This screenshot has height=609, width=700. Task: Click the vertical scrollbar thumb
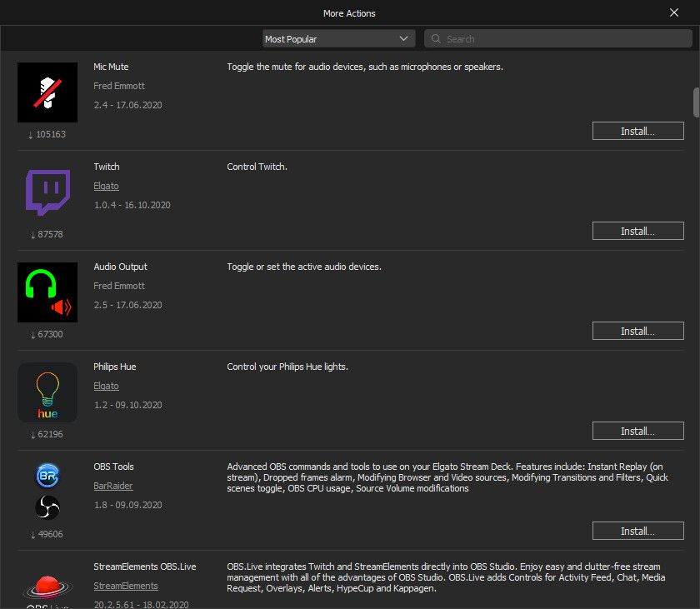696,102
